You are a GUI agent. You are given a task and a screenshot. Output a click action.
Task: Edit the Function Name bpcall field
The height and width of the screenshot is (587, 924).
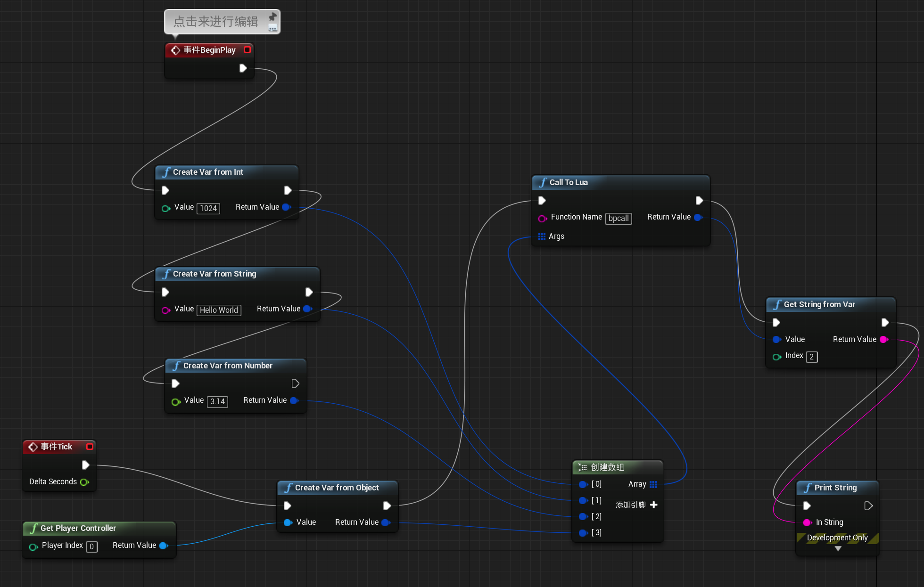pyautogui.click(x=618, y=218)
